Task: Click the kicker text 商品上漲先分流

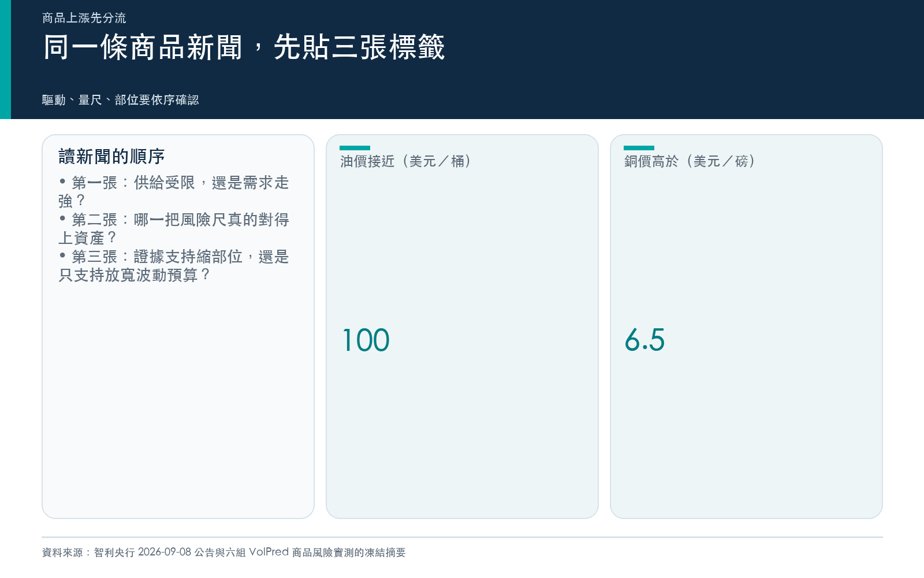Action: pyautogui.click(x=84, y=18)
